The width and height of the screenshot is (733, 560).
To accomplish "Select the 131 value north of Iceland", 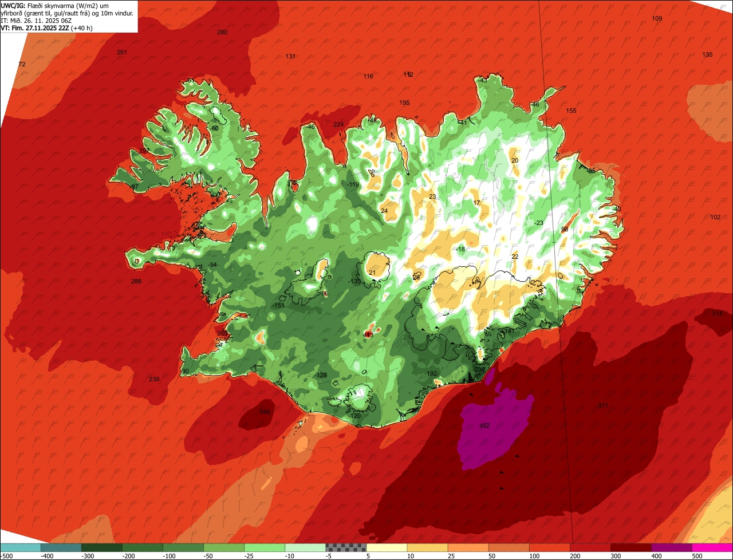I will (x=291, y=56).
